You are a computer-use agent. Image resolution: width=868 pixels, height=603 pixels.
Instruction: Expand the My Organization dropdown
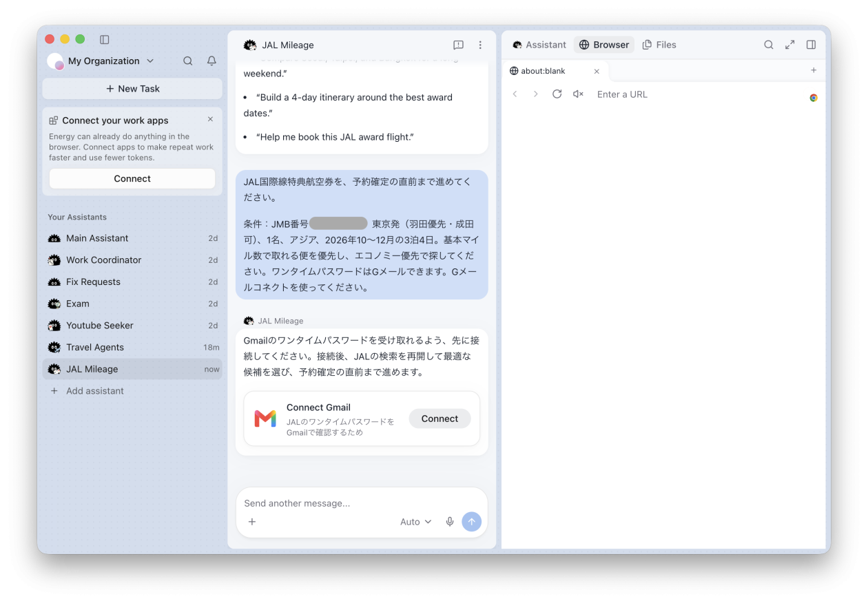(111, 61)
